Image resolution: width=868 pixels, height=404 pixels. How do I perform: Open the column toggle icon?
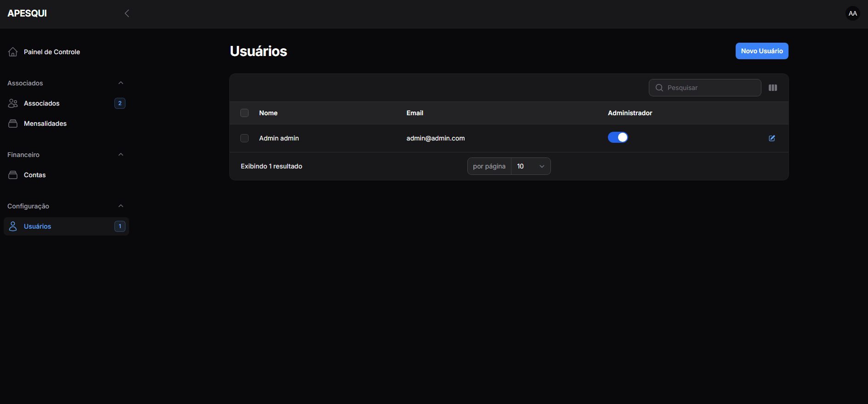(x=772, y=88)
